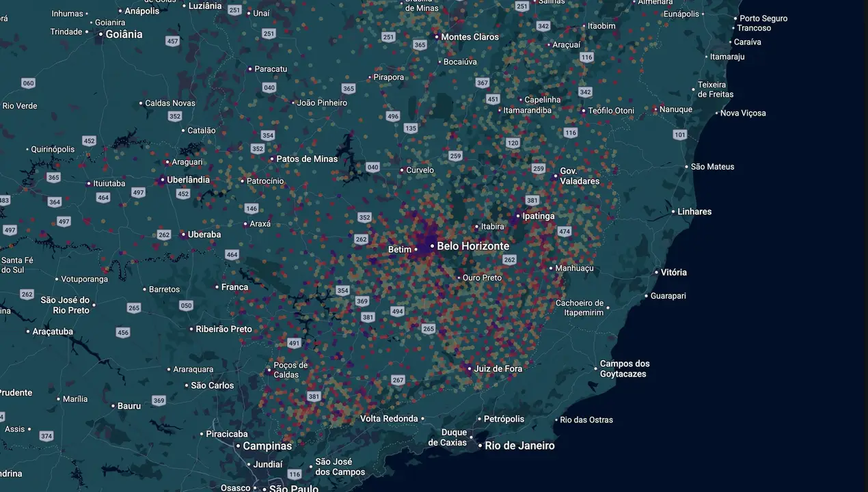Screen dimensions: 868x492
Task: Click the 135 highway shield
Action: click(410, 128)
